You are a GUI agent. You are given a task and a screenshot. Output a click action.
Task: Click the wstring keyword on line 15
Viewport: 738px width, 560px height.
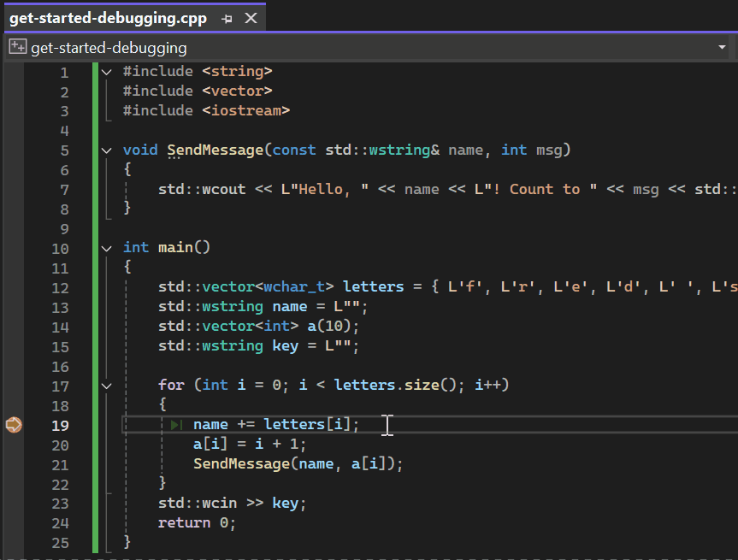click(x=233, y=345)
